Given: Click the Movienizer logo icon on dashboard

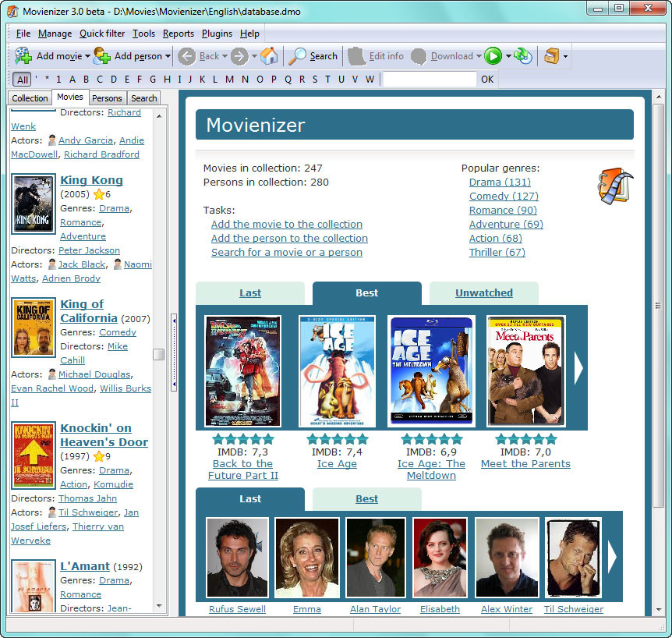Looking at the screenshot, I should 615,186.
